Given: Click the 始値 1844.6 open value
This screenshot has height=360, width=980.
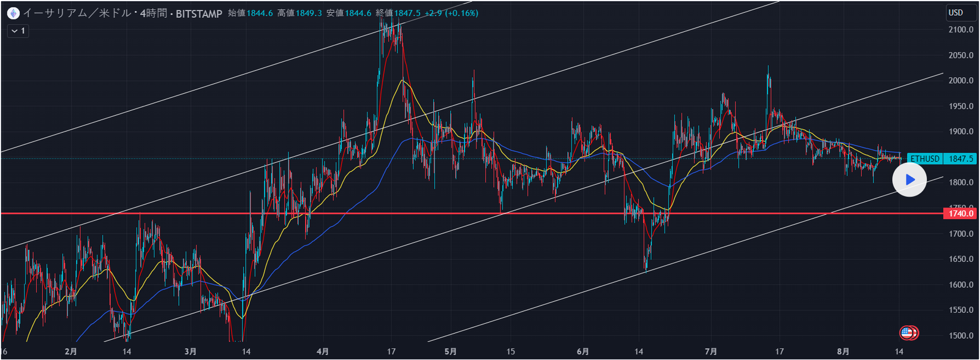Looking at the screenshot, I should pyautogui.click(x=259, y=13).
